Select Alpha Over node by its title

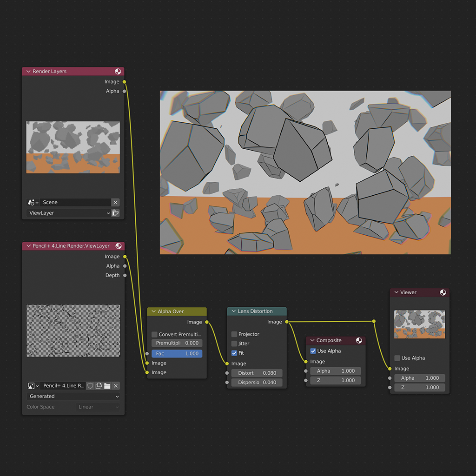pos(171,311)
